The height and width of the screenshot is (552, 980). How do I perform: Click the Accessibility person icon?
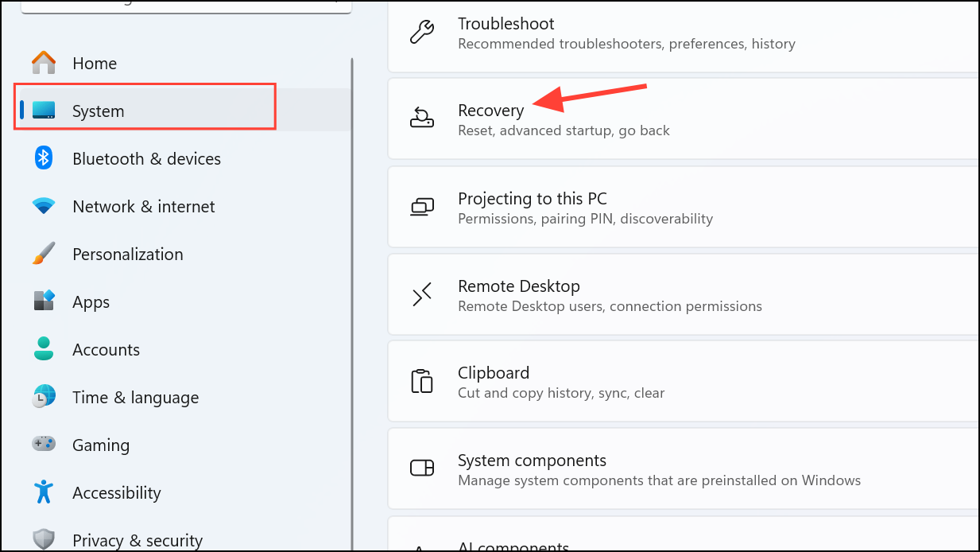point(44,492)
